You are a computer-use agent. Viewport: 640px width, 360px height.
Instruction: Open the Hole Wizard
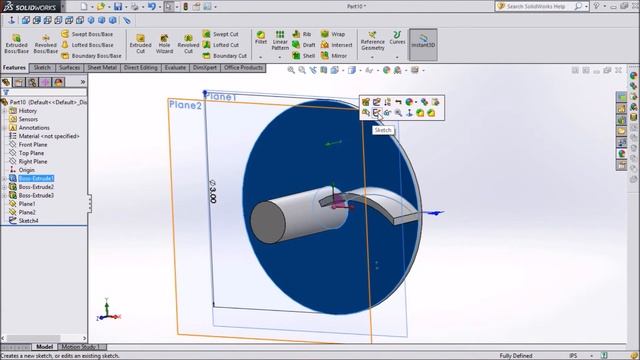point(164,44)
